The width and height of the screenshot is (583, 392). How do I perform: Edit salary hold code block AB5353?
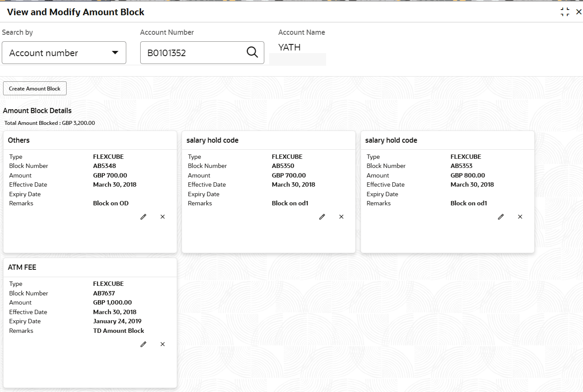tap(501, 217)
